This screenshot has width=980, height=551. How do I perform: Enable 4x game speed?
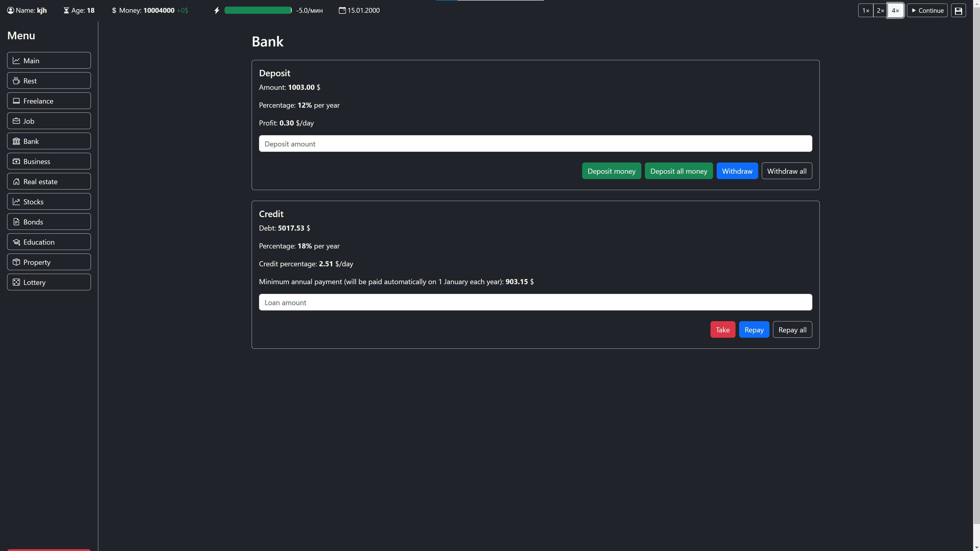click(x=896, y=10)
